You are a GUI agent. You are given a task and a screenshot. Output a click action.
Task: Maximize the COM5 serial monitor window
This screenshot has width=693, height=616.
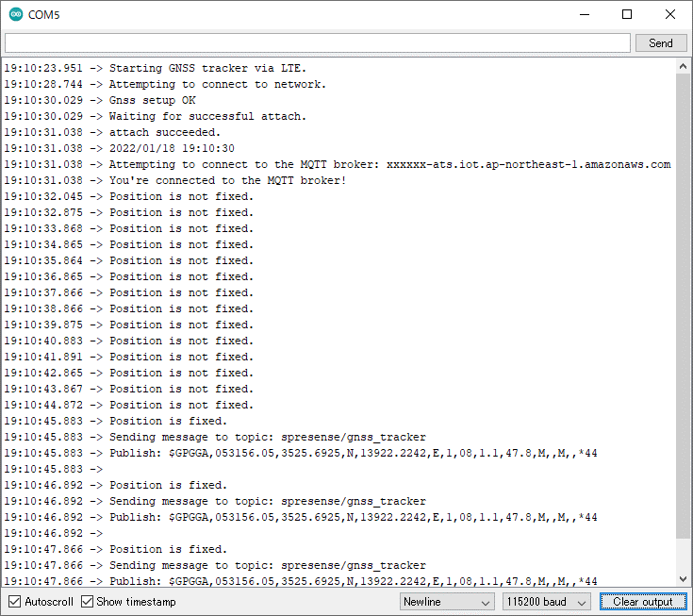tap(627, 15)
